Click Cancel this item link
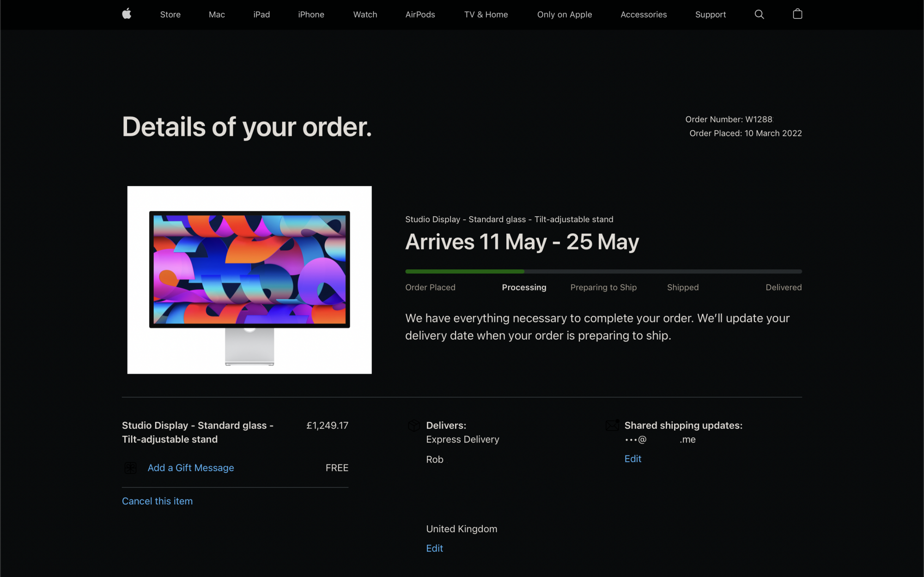The height and width of the screenshot is (577, 924). 157,501
